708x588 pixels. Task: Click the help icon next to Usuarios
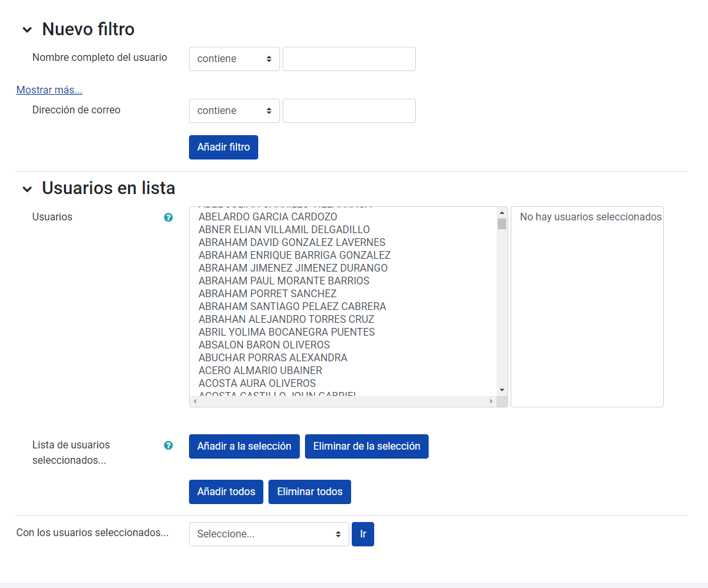click(168, 217)
